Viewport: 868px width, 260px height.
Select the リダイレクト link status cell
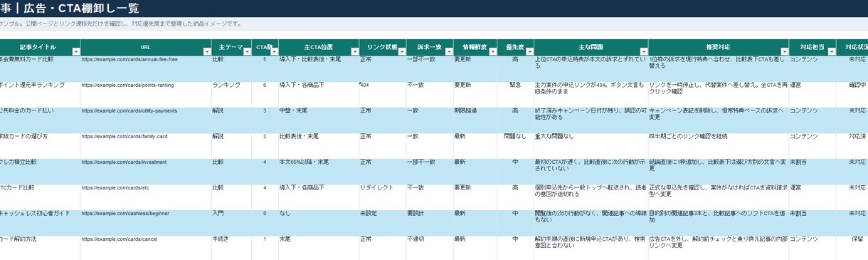click(x=383, y=197)
